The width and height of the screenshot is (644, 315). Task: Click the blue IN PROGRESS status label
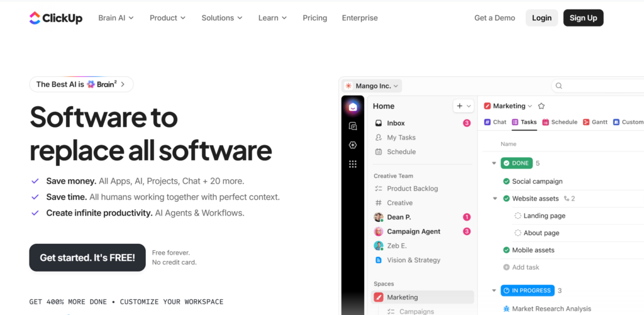coord(528,290)
